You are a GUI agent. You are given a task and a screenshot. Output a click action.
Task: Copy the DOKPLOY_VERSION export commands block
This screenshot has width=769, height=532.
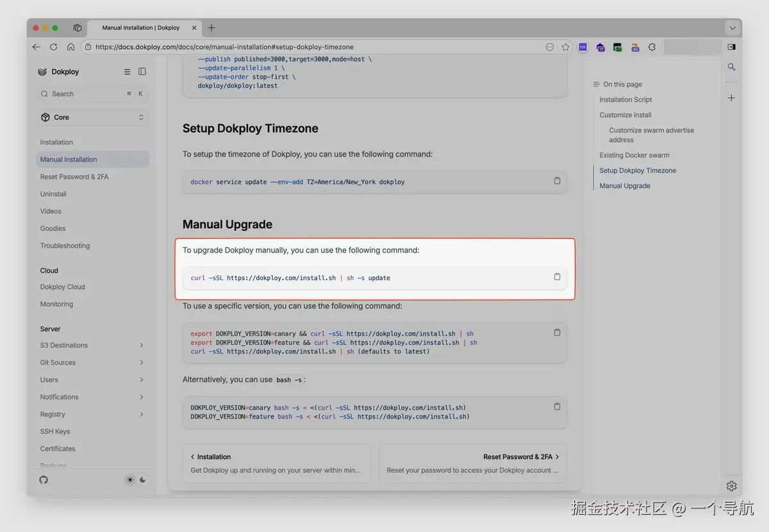(557, 333)
